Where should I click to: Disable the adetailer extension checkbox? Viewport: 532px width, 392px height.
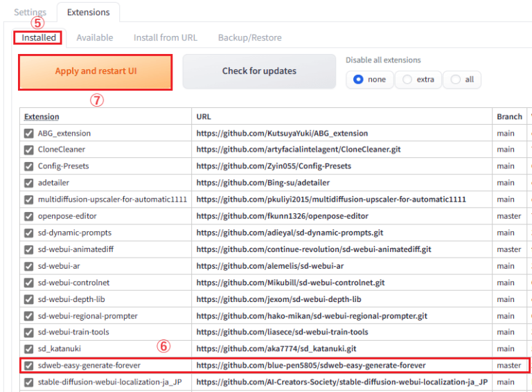(28, 183)
